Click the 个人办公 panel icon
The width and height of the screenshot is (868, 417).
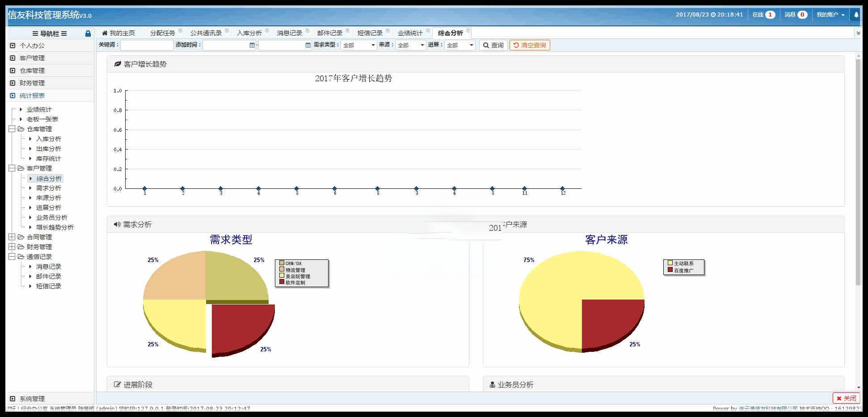[x=13, y=46]
